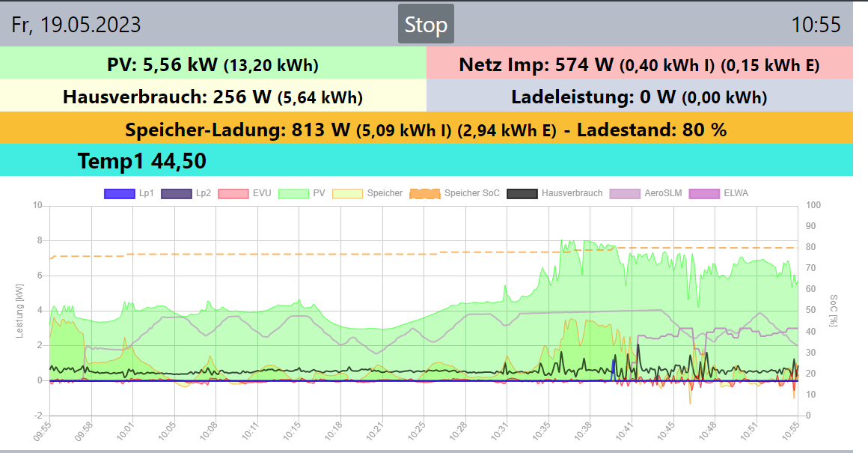
Task: Click the 10:55 clock in header
Action: 816,25
